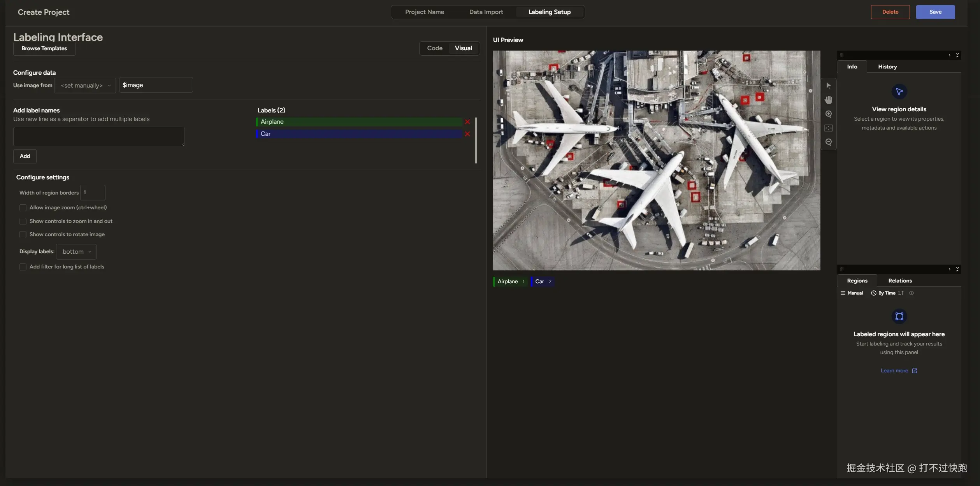
Task: Click the Browse Templates button
Action: [44, 49]
